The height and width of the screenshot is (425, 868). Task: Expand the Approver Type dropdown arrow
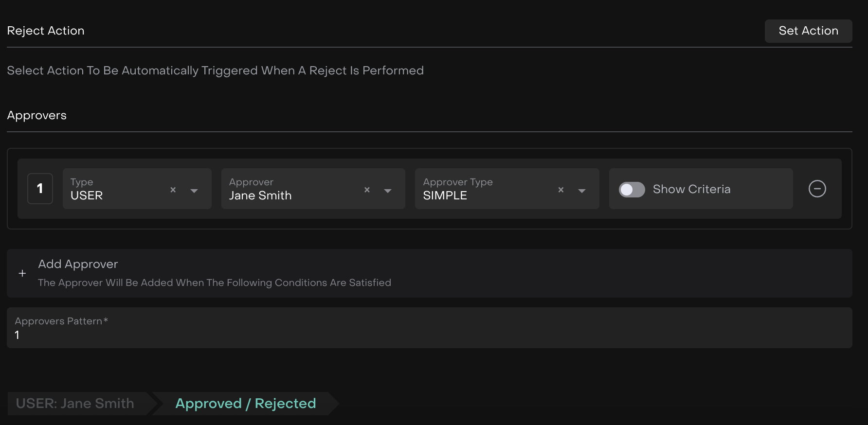[x=581, y=191]
